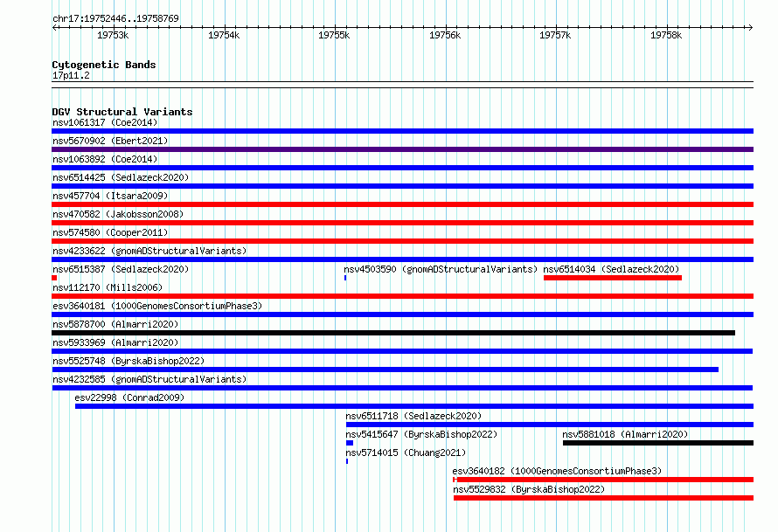Click the nsv574580 (Cooper2011) label

110,232
